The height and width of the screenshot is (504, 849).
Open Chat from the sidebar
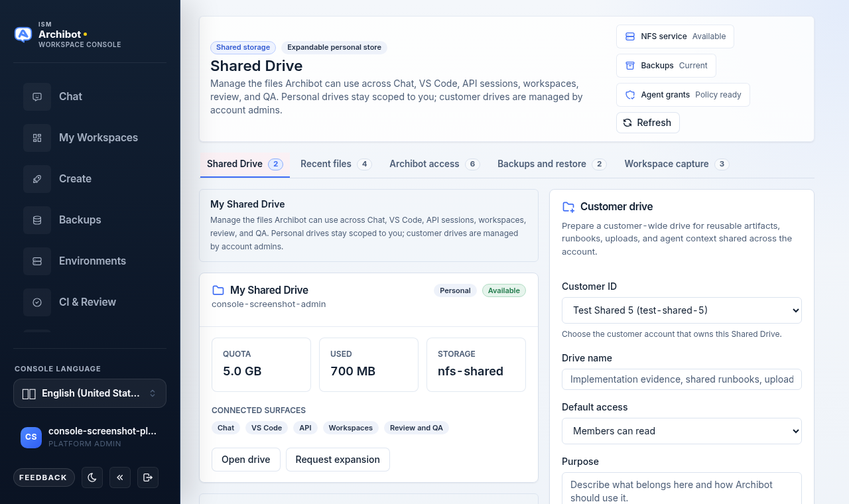[x=90, y=96]
